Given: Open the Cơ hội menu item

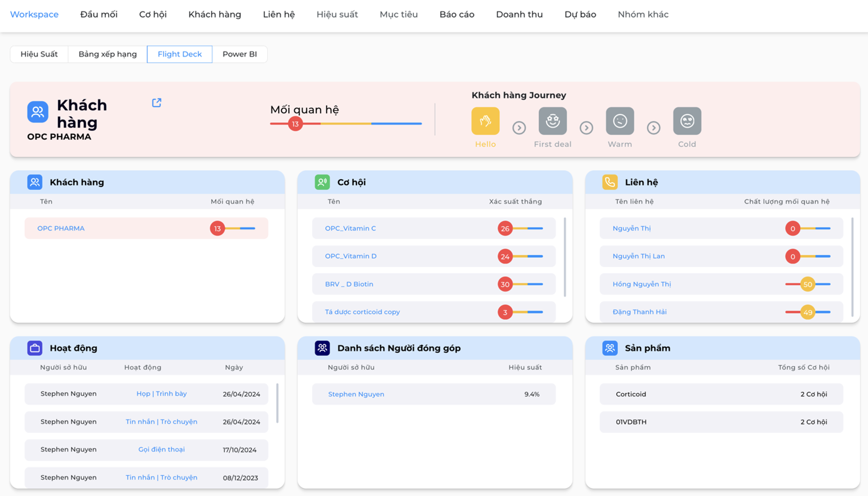Looking at the screenshot, I should coord(153,14).
